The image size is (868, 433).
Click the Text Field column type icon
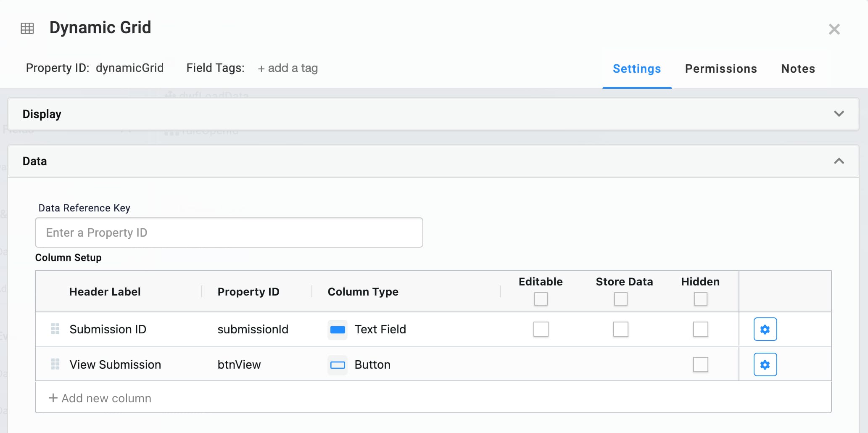click(338, 330)
